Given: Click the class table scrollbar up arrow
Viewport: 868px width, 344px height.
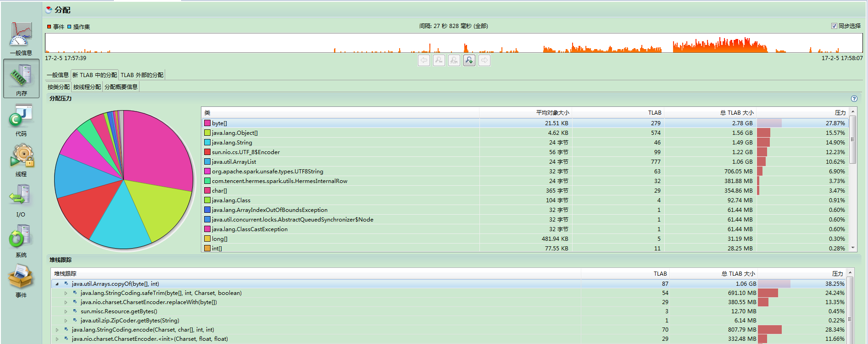Looking at the screenshot, I should tap(853, 111).
